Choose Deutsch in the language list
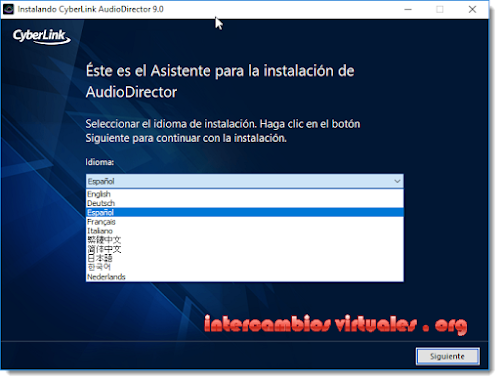 click(x=245, y=203)
